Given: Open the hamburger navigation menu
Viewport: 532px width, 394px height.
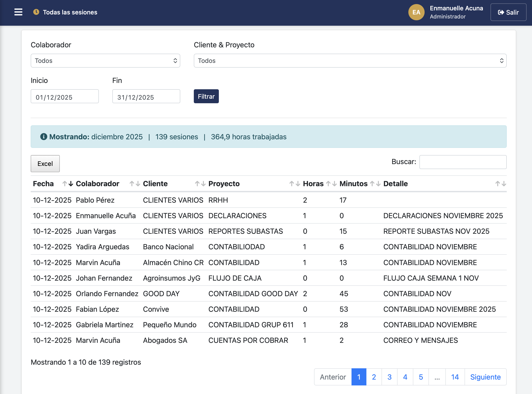Looking at the screenshot, I should coord(18,12).
